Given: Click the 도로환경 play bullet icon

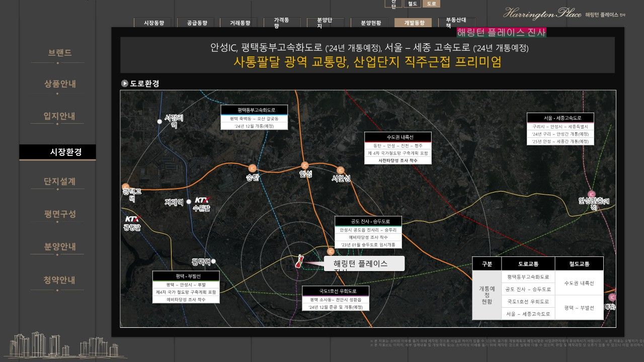Looking at the screenshot, I should (125, 83).
